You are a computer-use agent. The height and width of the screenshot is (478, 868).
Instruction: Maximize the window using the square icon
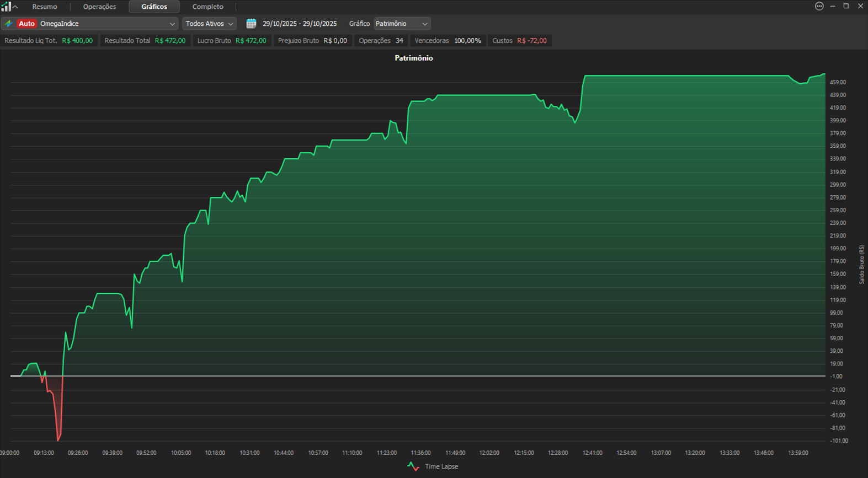click(846, 6)
